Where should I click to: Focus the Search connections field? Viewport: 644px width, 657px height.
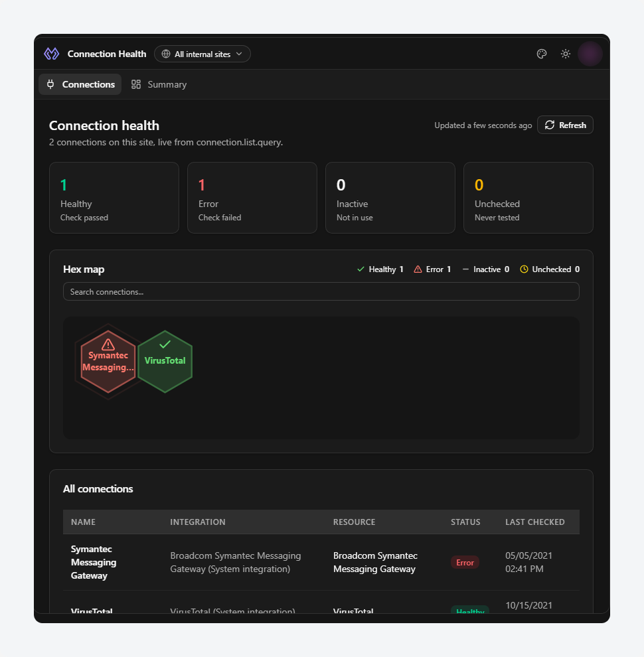pos(321,291)
